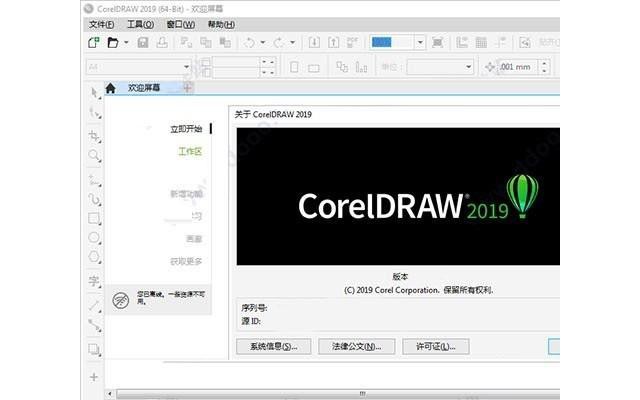Click the Print icon

pos(162,42)
